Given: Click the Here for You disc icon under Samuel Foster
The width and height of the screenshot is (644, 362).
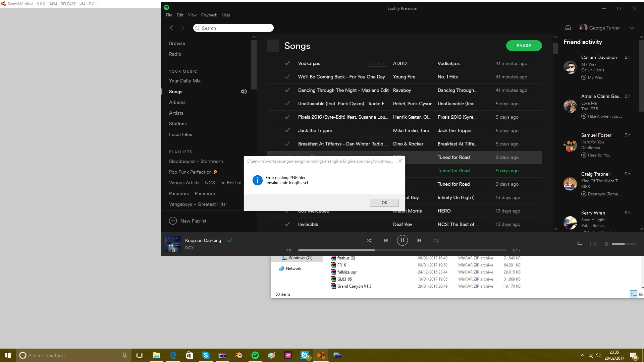Looking at the screenshot, I should tap(584, 155).
